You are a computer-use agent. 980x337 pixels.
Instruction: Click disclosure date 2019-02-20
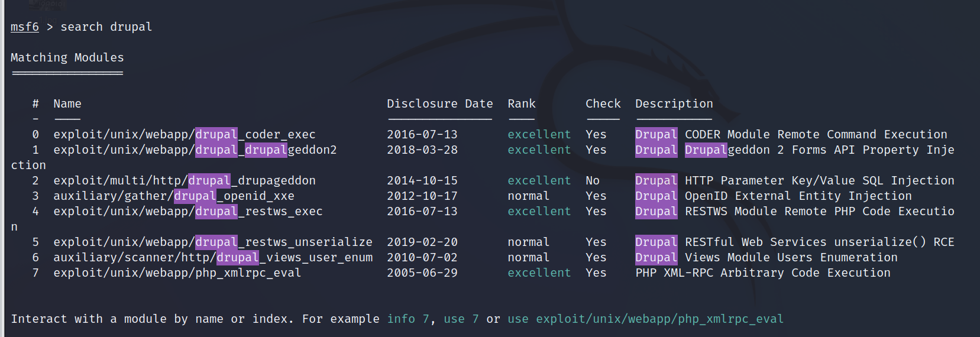(x=422, y=242)
